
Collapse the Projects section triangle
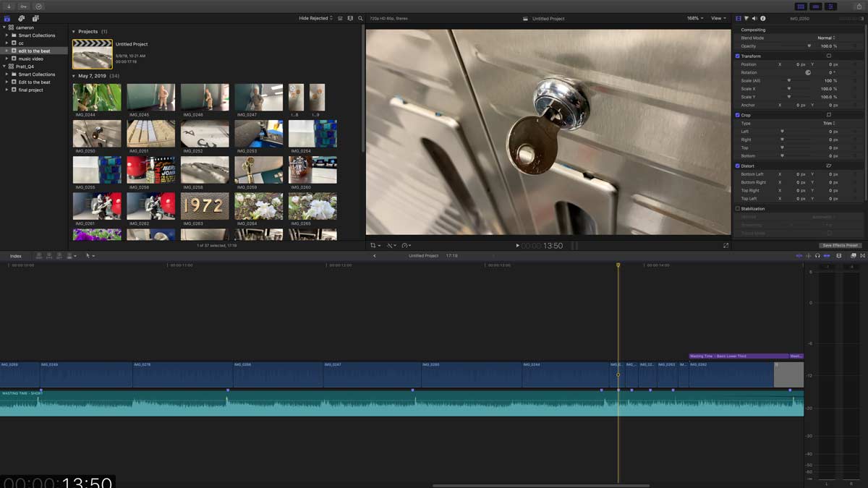[74, 32]
